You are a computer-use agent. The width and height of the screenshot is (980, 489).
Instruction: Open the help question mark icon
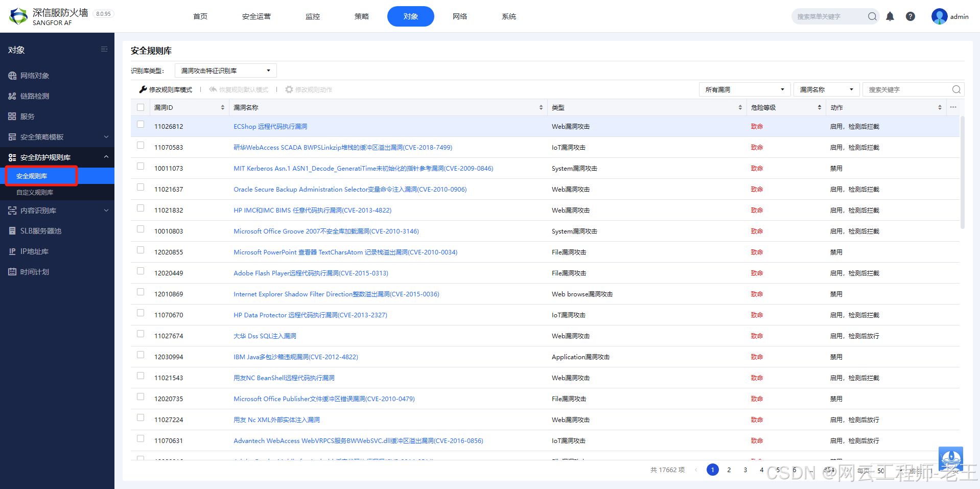(x=911, y=16)
